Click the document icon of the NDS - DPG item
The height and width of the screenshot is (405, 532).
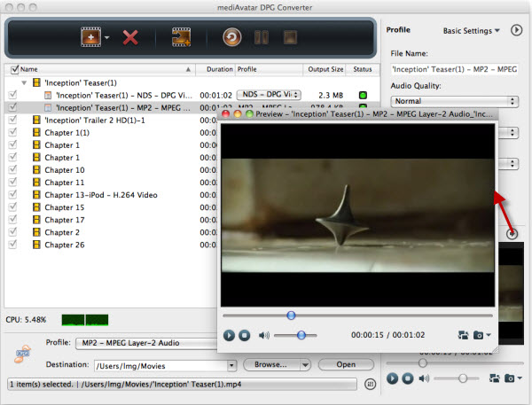click(48, 96)
